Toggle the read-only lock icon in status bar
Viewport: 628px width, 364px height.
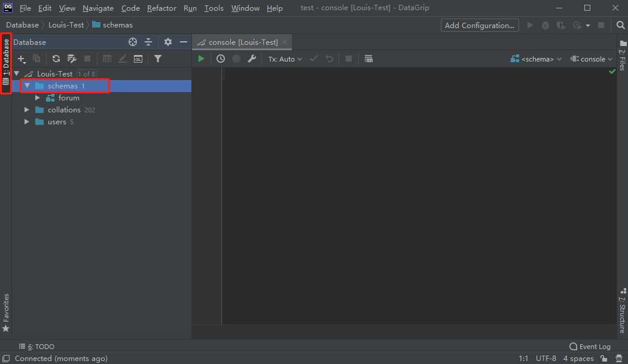604,359
